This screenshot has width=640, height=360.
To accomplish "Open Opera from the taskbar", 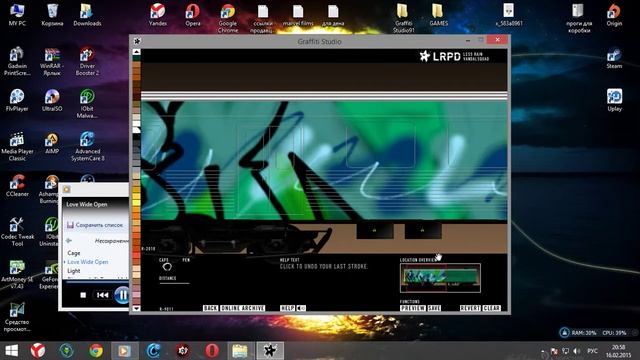I will tap(211, 351).
